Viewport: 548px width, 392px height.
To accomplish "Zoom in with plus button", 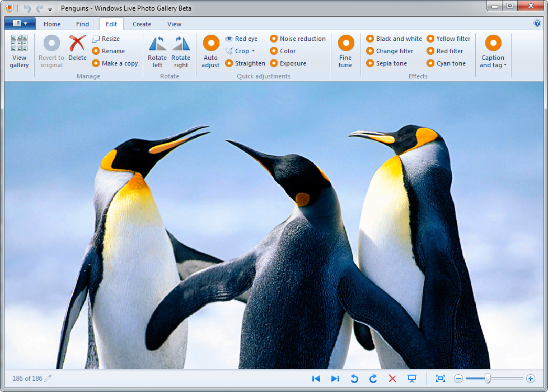I will 531,379.
